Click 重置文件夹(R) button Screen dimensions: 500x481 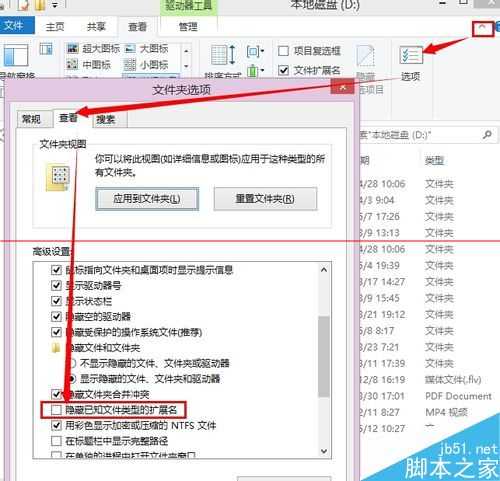click(265, 199)
